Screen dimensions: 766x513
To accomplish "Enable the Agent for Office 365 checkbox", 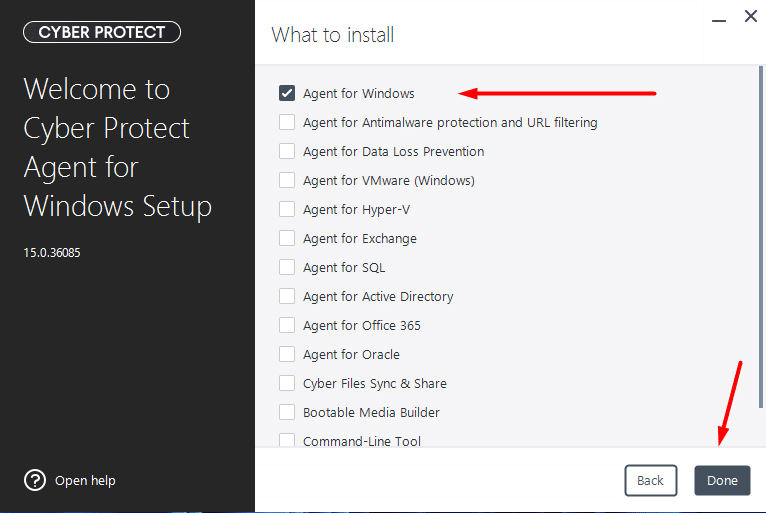I will pos(287,325).
